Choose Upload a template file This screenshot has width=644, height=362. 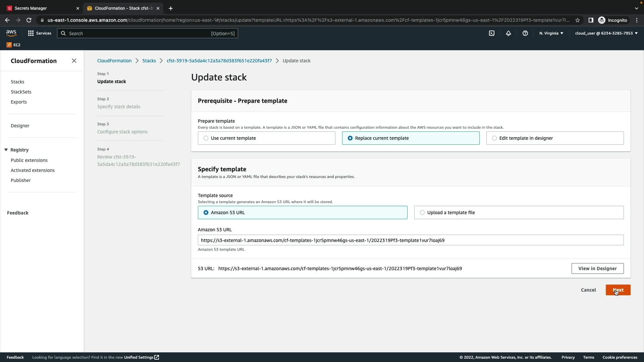[x=422, y=213]
